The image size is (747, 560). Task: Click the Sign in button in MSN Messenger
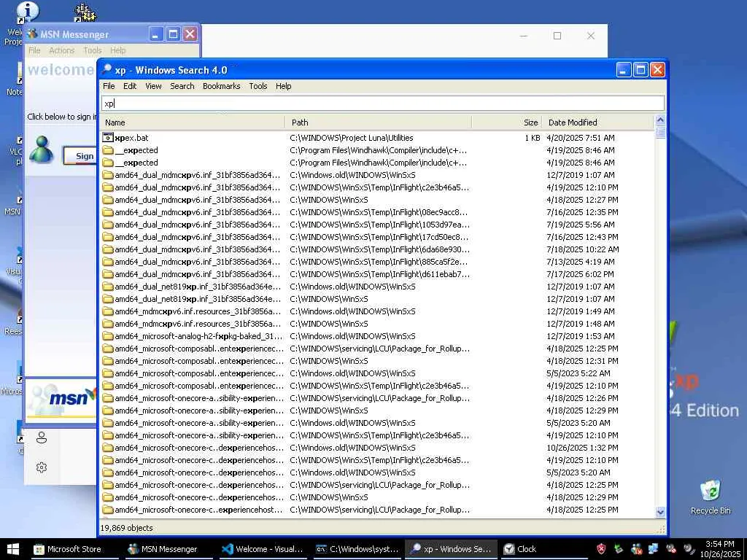(x=80, y=156)
